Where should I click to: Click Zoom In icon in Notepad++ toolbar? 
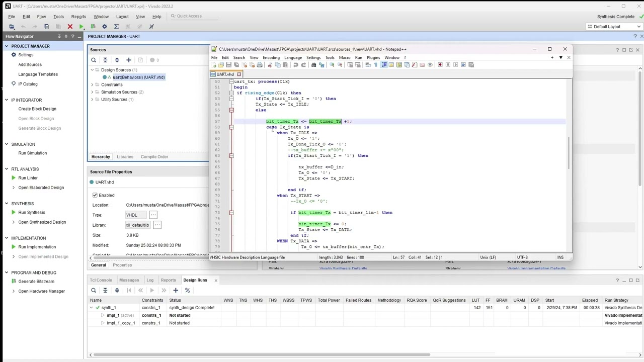[332, 65]
